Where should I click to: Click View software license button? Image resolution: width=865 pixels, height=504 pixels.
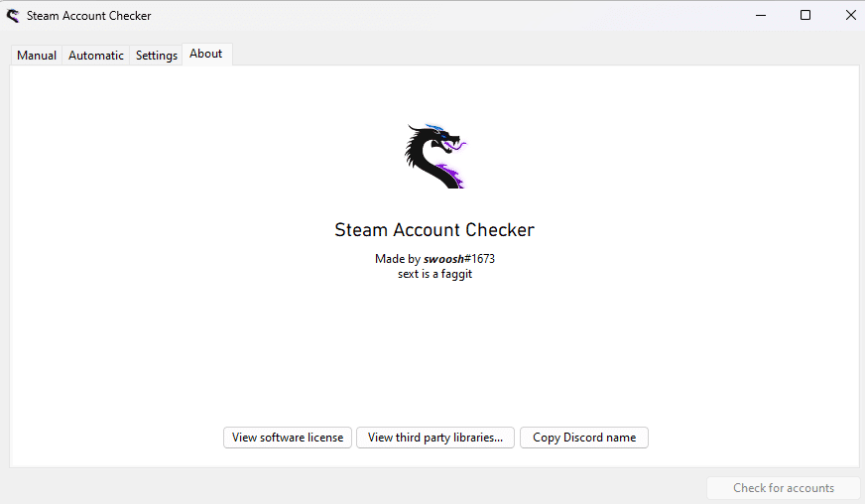288,438
